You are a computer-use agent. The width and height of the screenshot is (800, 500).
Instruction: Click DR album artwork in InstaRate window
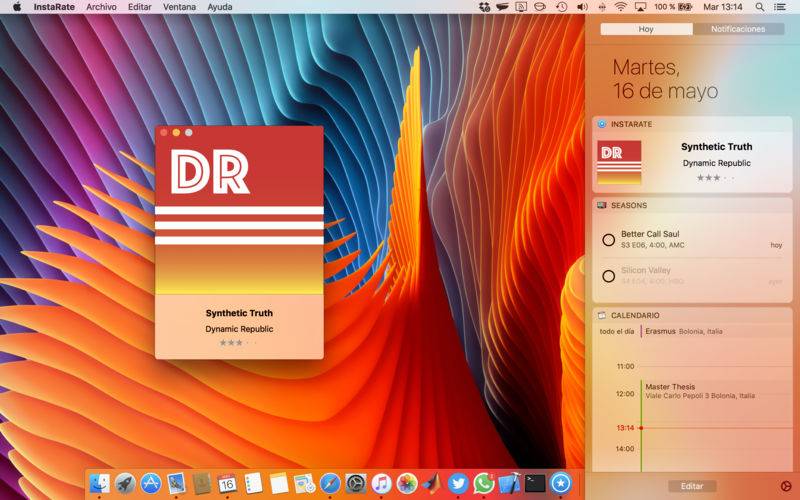(x=239, y=210)
